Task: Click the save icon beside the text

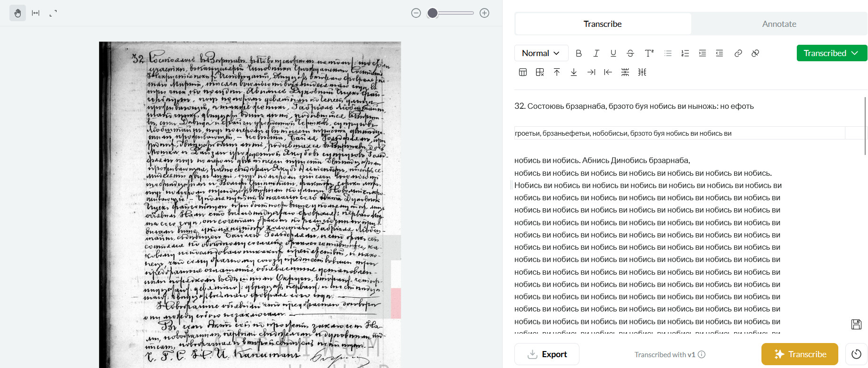Action: tap(856, 324)
